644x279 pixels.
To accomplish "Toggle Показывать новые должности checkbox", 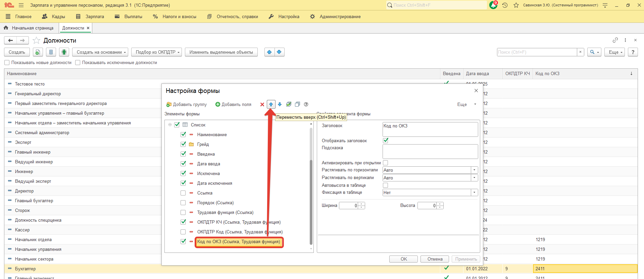I will 7,63.
